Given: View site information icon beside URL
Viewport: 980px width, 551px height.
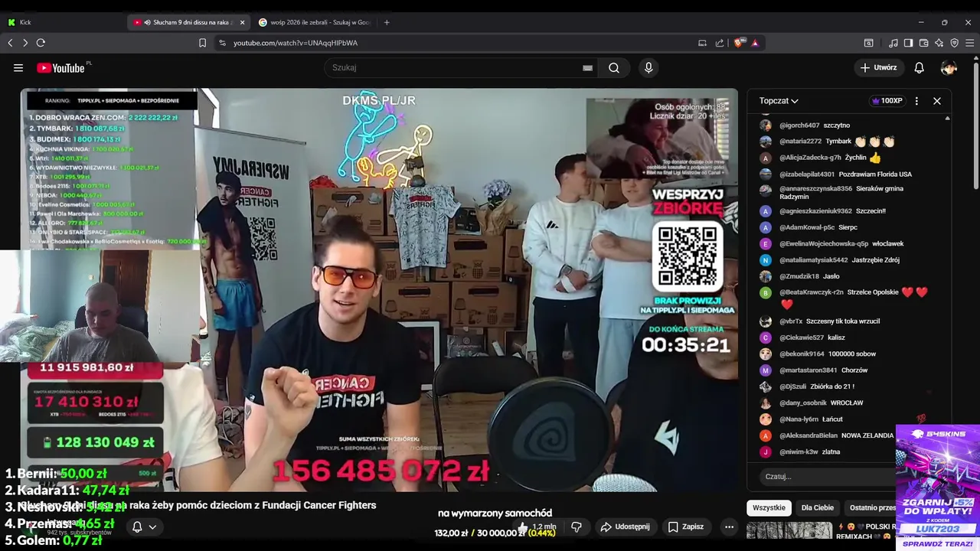Looking at the screenshot, I should pos(222,43).
